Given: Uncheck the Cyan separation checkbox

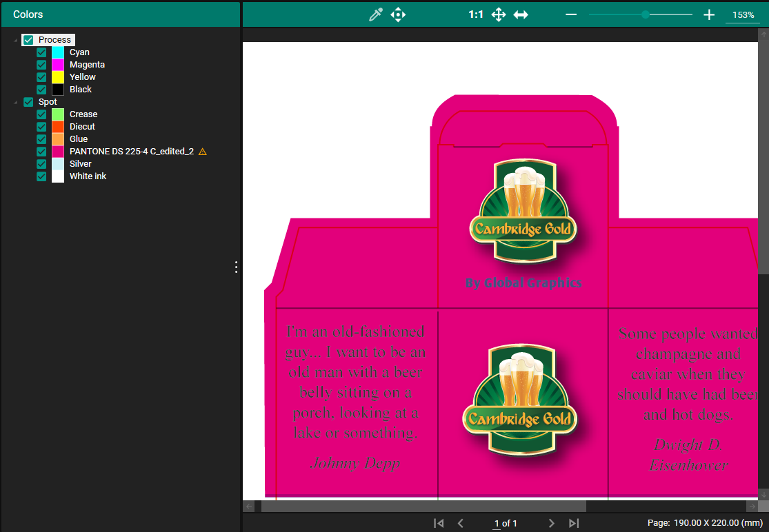Looking at the screenshot, I should (41, 52).
